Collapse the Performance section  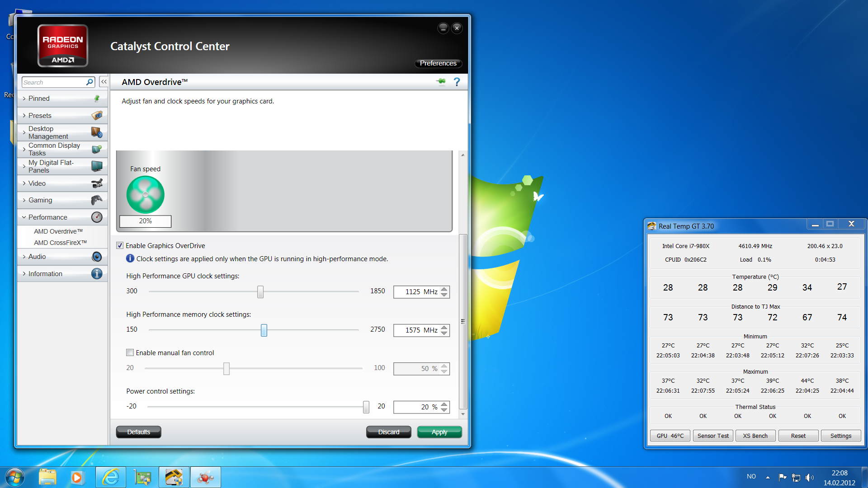tap(62, 217)
